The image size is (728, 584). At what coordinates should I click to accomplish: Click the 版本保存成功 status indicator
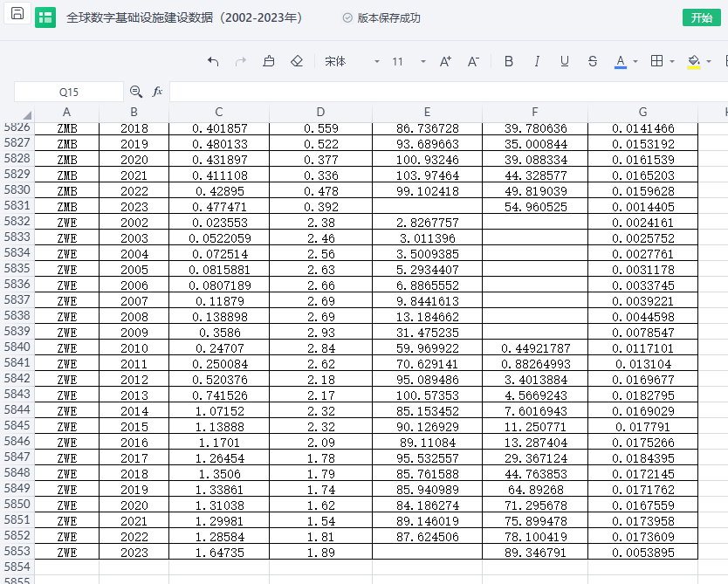pyautogui.click(x=381, y=17)
